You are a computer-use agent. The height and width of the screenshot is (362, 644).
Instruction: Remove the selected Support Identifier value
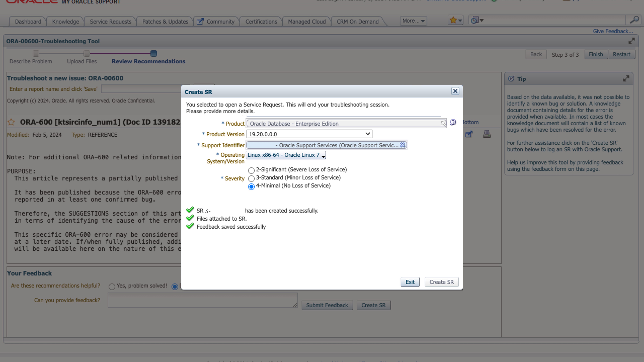[402, 145]
